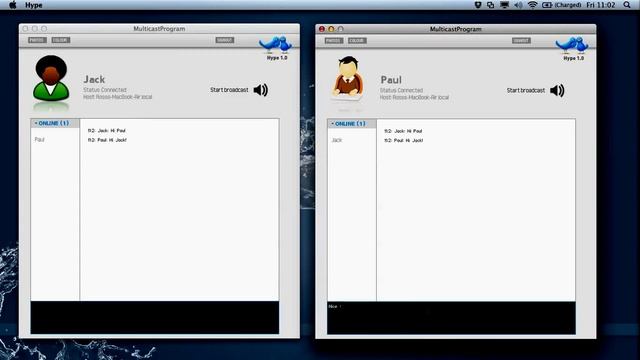Click the display icon in the menu bar
Screen dimensions: 640x360
tap(504, 5)
